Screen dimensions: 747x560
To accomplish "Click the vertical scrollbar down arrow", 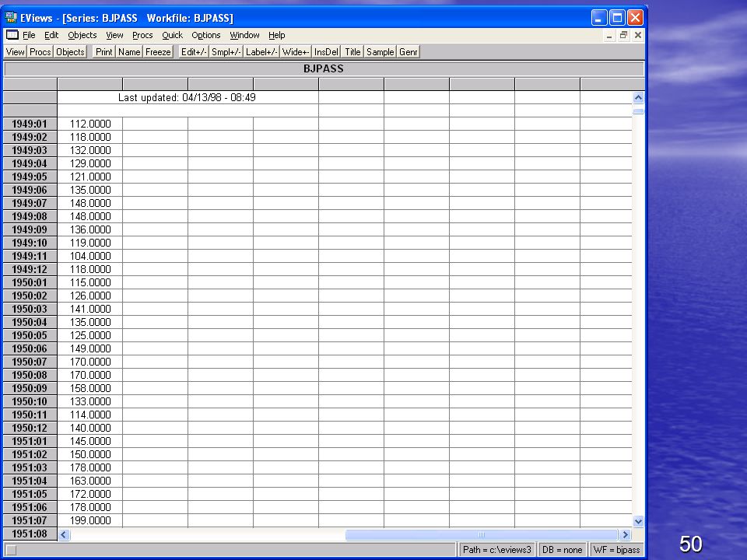I will pos(638,521).
